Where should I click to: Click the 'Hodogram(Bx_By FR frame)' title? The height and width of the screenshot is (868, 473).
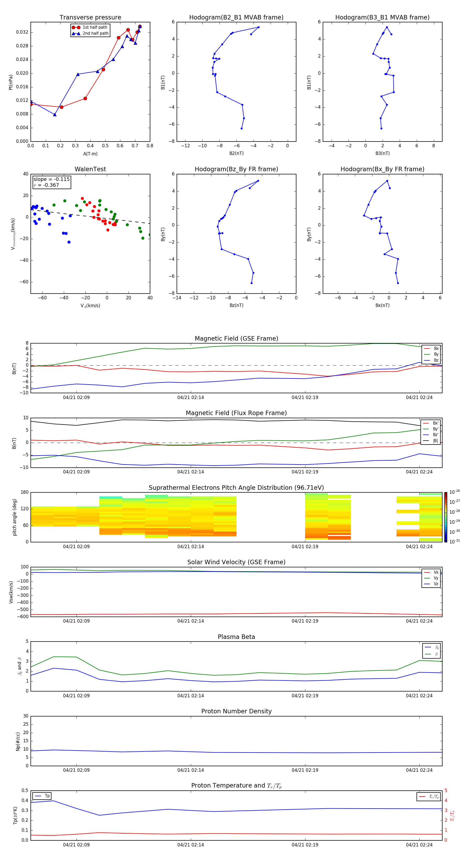(x=382, y=169)
